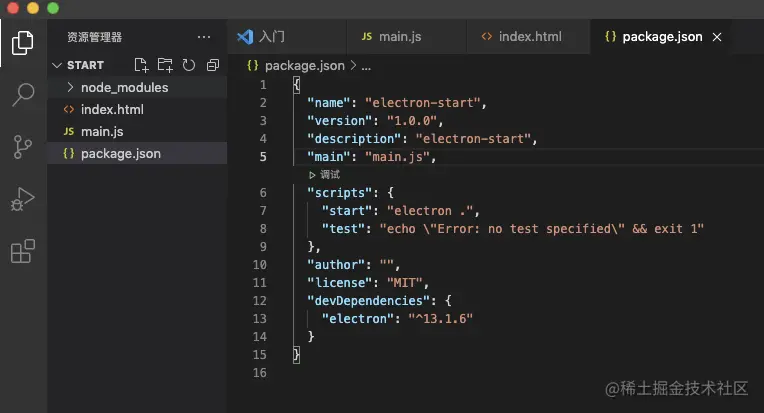Select package.json in the file tree
The width and height of the screenshot is (764, 413).
(137, 153)
